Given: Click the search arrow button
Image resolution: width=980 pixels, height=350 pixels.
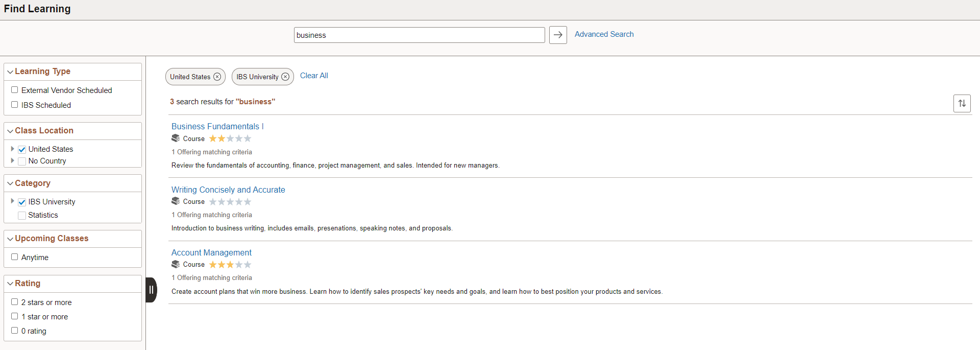Looking at the screenshot, I should coord(558,35).
